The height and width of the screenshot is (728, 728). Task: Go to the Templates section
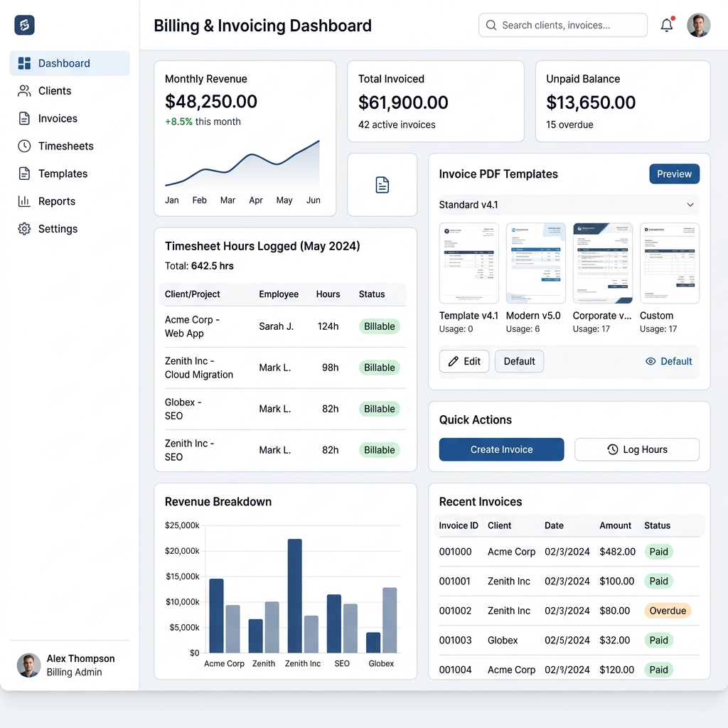tap(63, 173)
